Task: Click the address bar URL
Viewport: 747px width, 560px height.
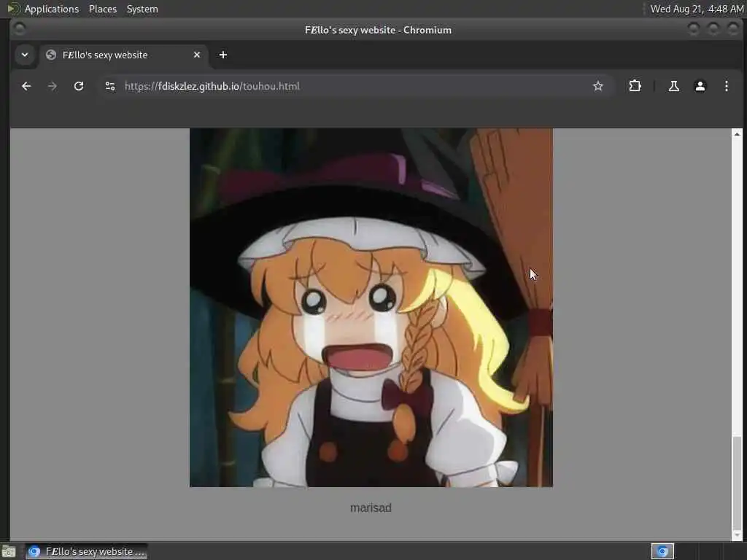Action: pyautogui.click(x=212, y=86)
